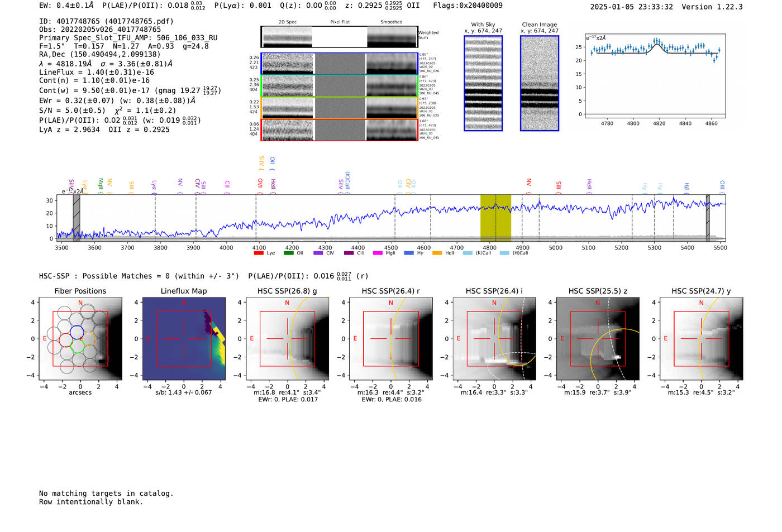
Task: Select the (H)CaII legend swatch
Action: point(505,253)
